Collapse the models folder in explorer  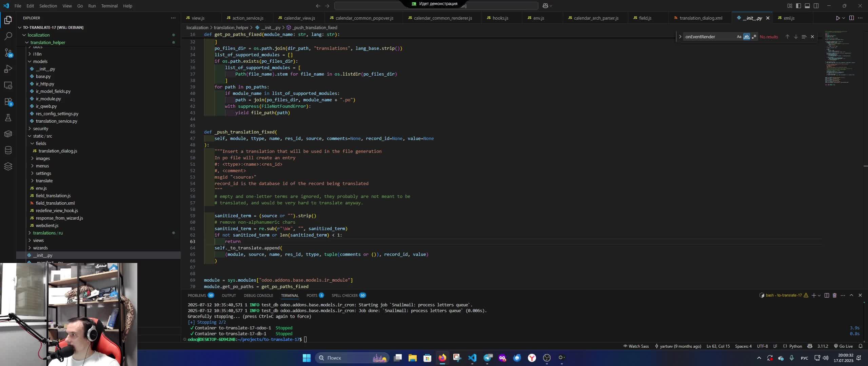point(40,61)
